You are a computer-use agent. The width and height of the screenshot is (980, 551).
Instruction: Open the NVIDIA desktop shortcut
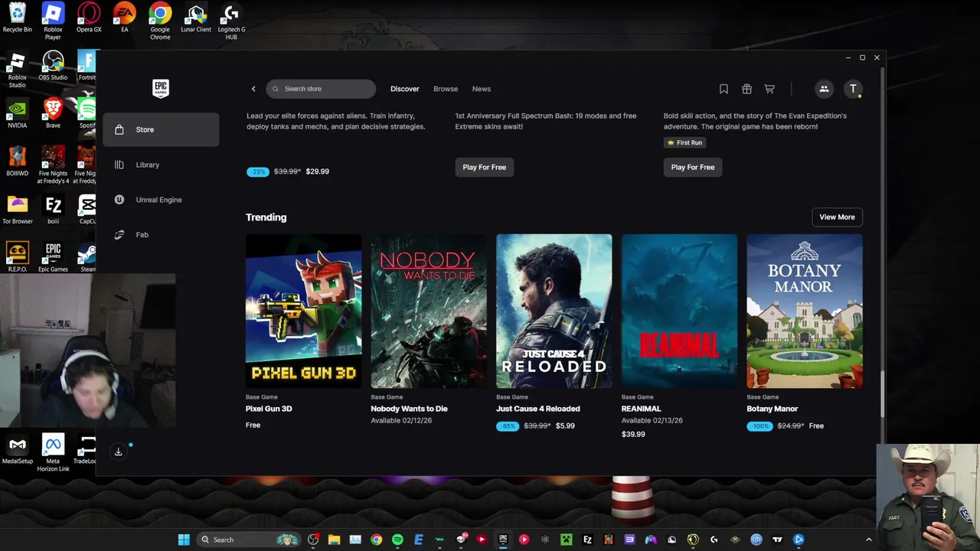point(17,113)
